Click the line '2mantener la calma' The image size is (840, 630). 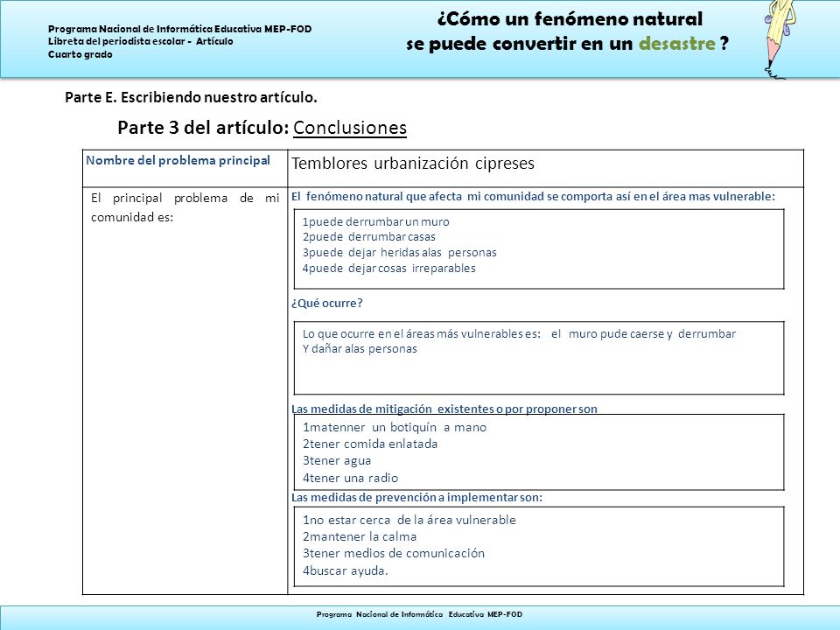[x=360, y=536]
